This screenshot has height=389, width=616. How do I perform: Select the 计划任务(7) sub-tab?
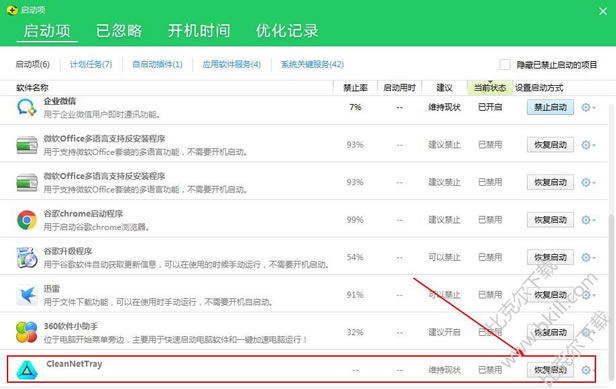pos(91,64)
